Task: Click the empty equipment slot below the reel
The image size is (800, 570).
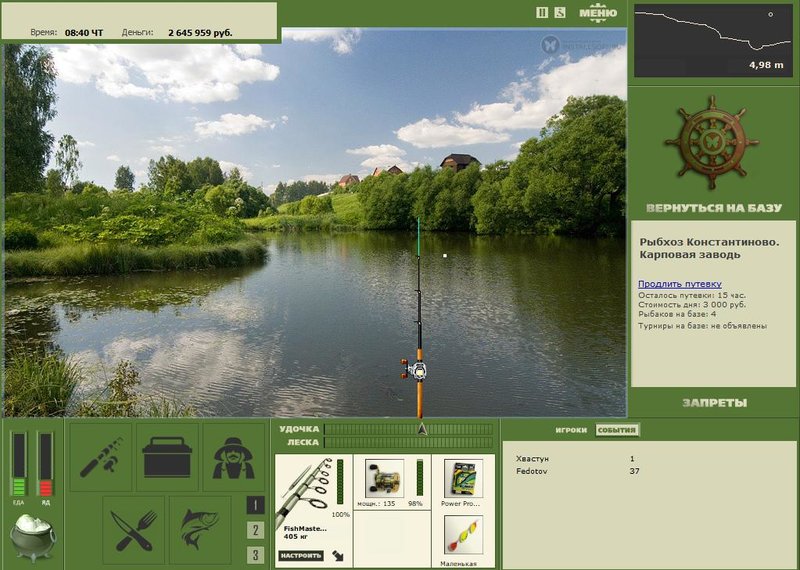Action: coord(392,539)
